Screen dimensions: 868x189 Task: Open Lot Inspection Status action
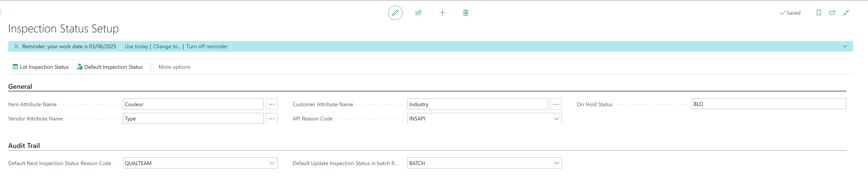[41, 67]
